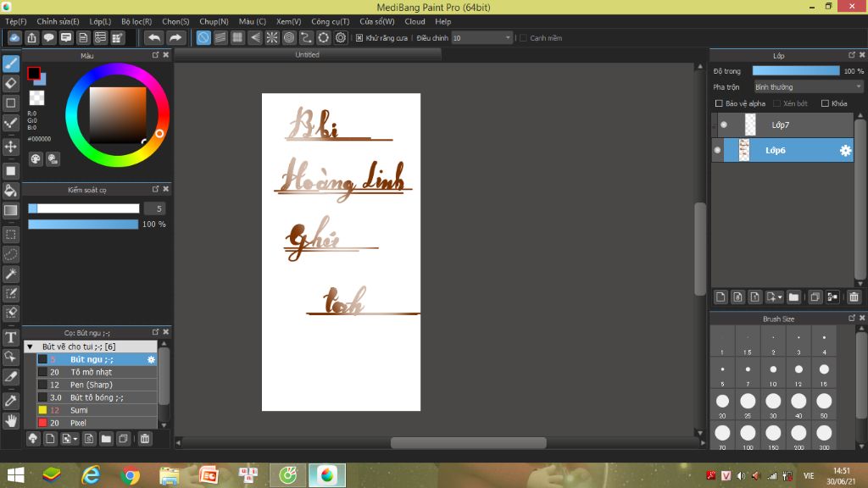The height and width of the screenshot is (488, 868).
Task: Enable circle snap
Action: click(x=289, y=37)
